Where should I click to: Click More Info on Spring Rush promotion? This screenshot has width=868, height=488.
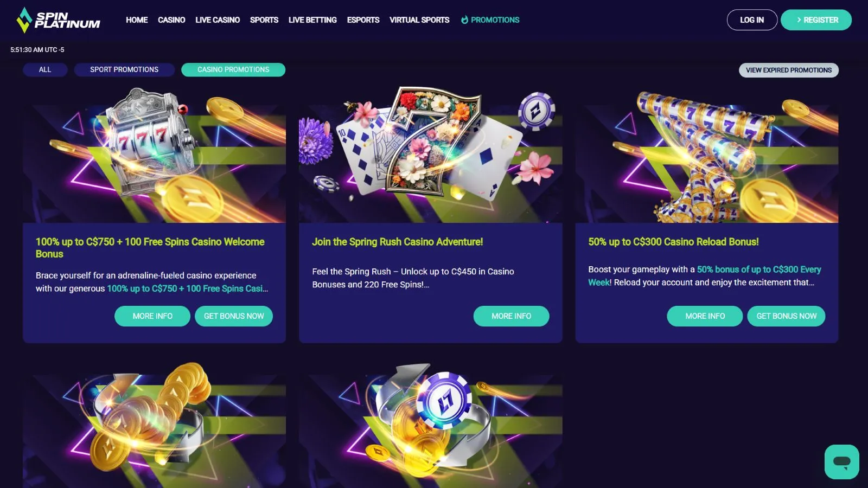click(511, 316)
